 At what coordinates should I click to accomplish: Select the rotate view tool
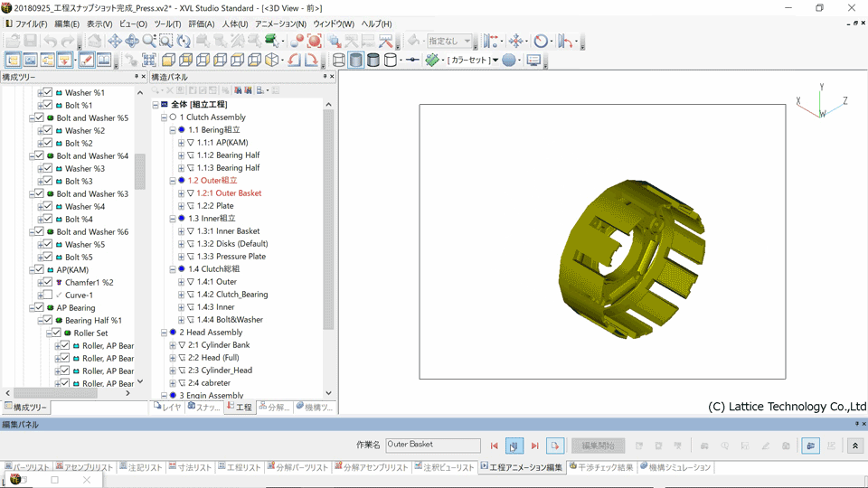(132, 41)
